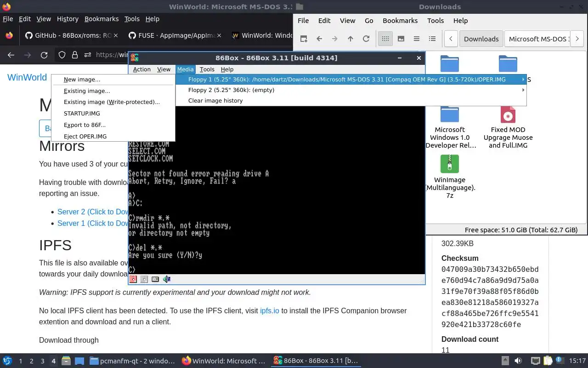The image size is (588, 368).
Task: Click the Microsoft MS-DOS path bar button
Action: point(538,39)
